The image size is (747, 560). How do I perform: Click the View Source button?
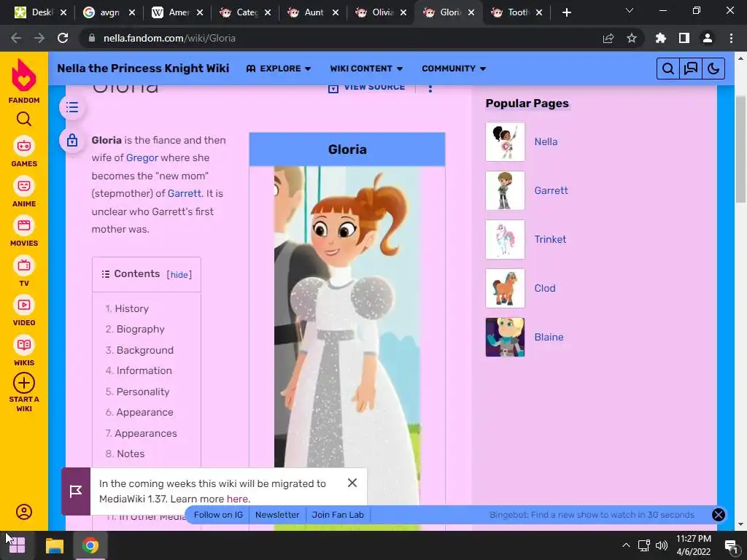point(366,87)
